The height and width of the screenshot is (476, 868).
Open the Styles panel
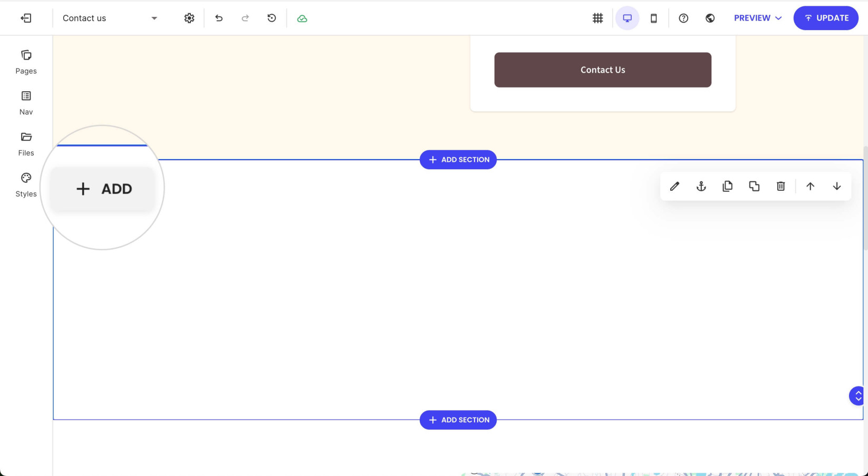[26, 185]
